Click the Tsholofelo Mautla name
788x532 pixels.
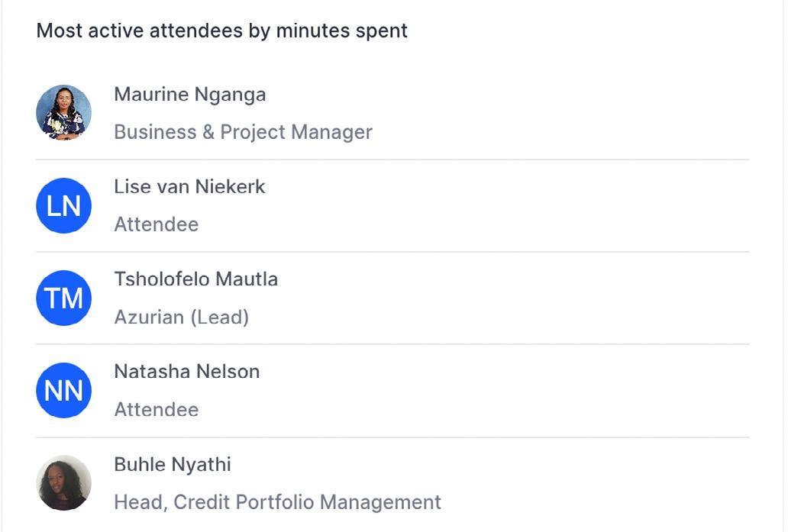pos(195,279)
